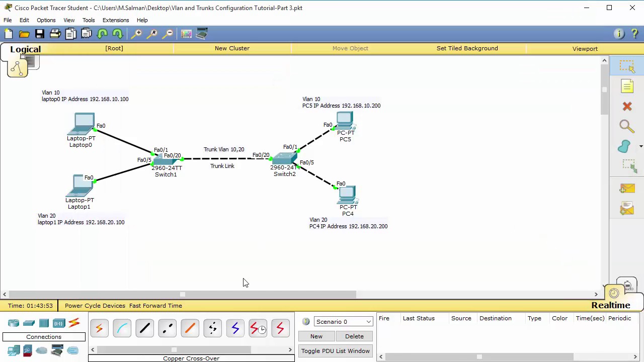The image size is (644, 362).
Task: Select the End Devices category
Action: pyautogui.click(x=14, y=350)
